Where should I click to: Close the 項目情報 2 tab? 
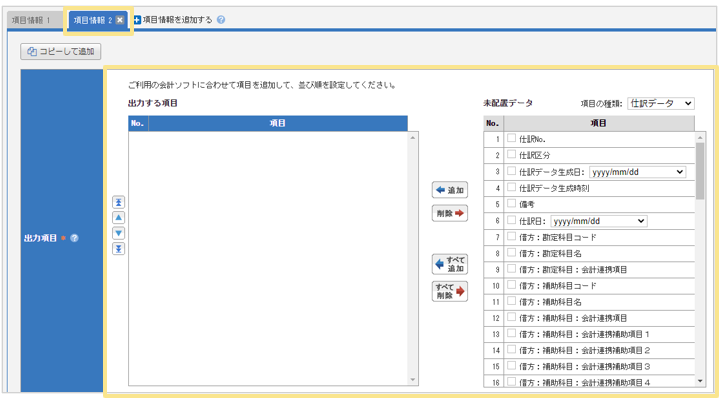pos(121,19)
